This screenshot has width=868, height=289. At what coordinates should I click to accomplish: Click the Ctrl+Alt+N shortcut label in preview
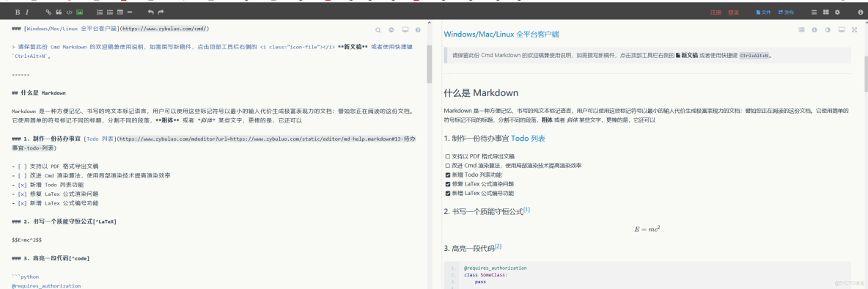[754, 56]
